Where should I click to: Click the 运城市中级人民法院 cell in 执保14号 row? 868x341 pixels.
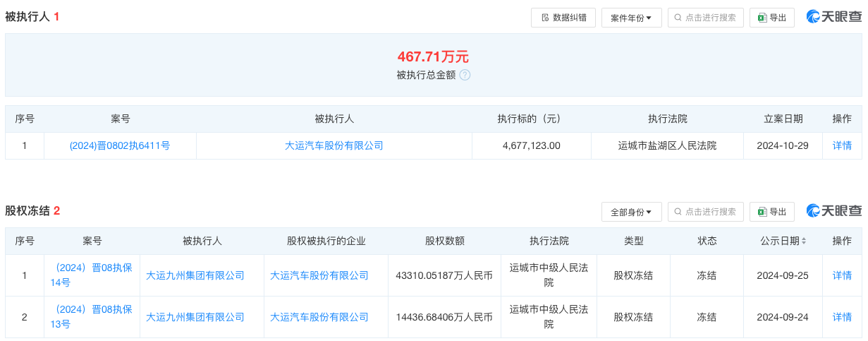[549, 275]
